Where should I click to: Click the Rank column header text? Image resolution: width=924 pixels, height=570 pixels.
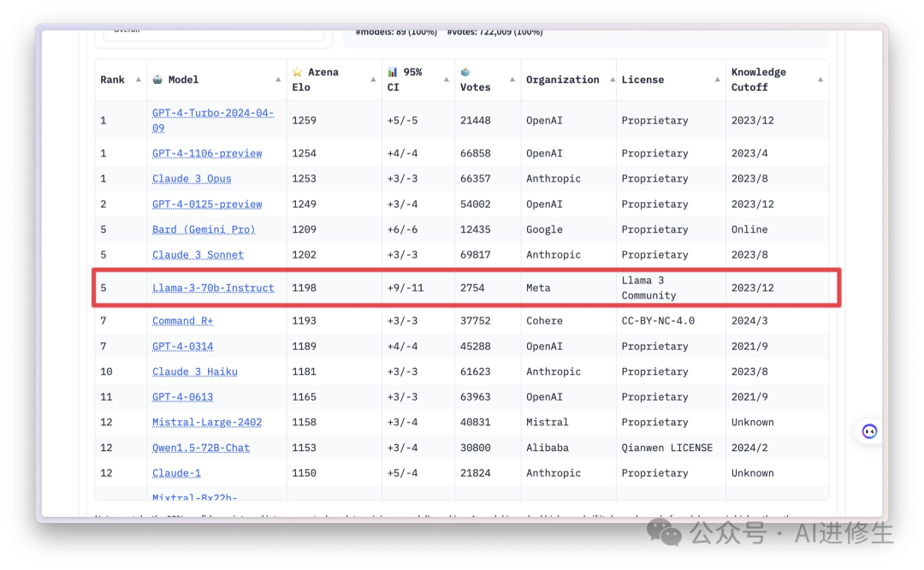(x=112, y=80)
